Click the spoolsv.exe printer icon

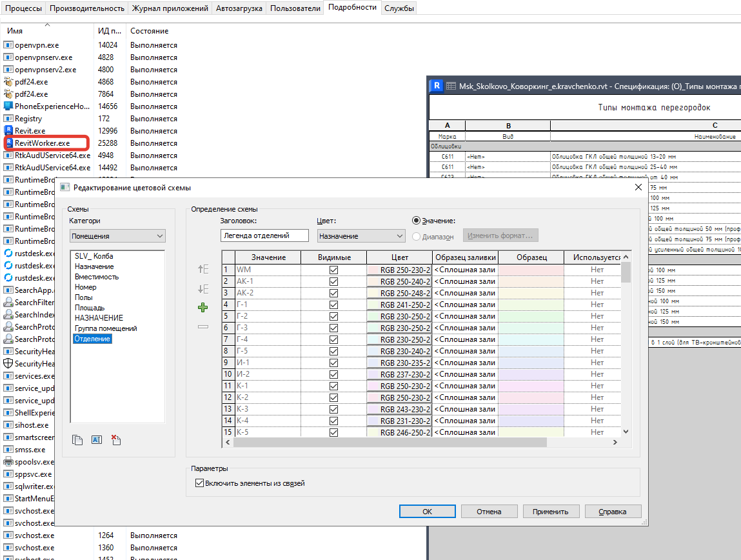(x=8, y=462)
